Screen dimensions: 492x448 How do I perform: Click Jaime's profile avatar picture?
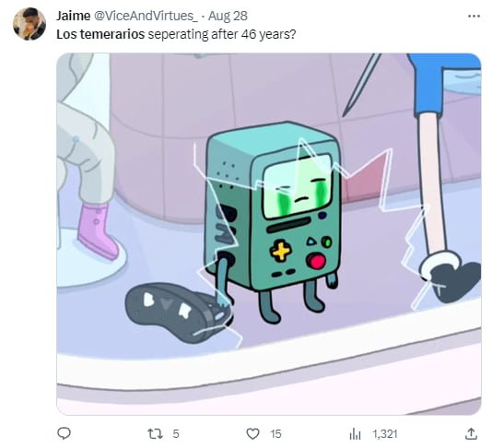29,24
